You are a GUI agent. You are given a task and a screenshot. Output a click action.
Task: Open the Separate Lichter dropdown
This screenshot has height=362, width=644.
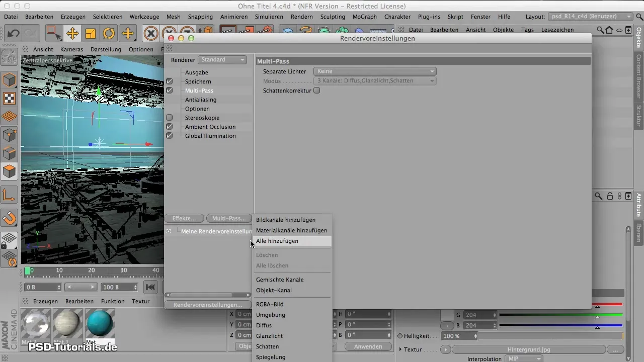375,71
